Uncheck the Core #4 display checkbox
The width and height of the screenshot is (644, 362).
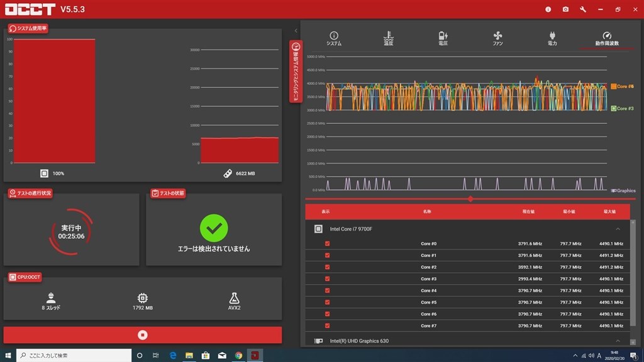tap(327, 290)
